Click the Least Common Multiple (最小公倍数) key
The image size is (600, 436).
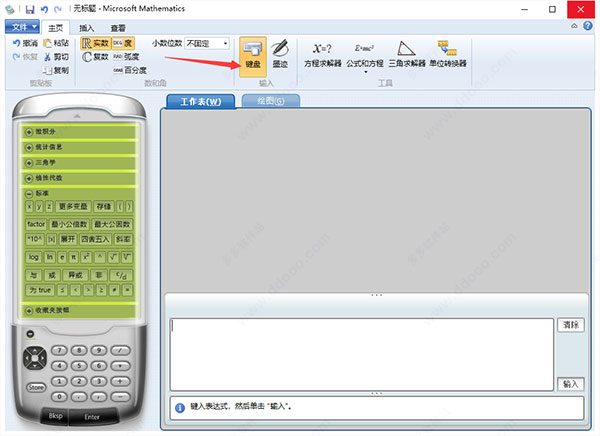click(69, 224)
